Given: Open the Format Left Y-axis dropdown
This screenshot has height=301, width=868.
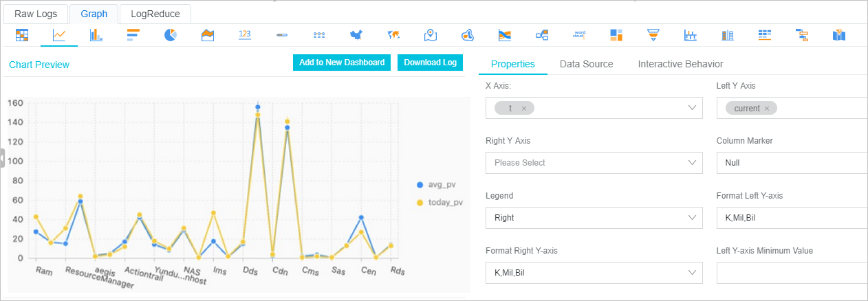Looking at the screenshot, I should (x=792, y=218).
